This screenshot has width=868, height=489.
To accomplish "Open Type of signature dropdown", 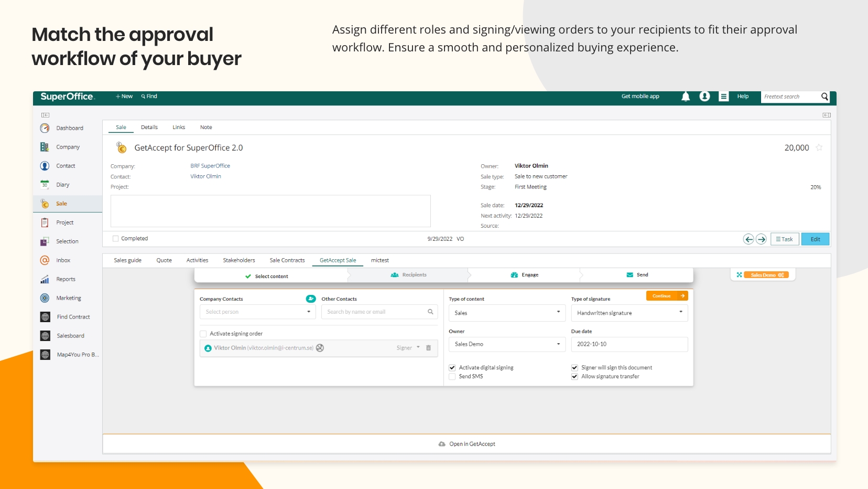I will click(x=629, y=313).
